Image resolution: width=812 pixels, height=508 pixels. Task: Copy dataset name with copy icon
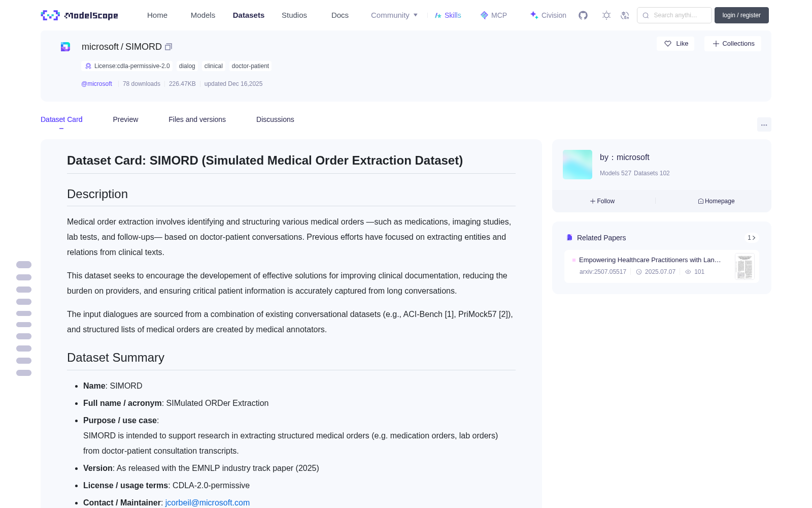pos(168,47)
